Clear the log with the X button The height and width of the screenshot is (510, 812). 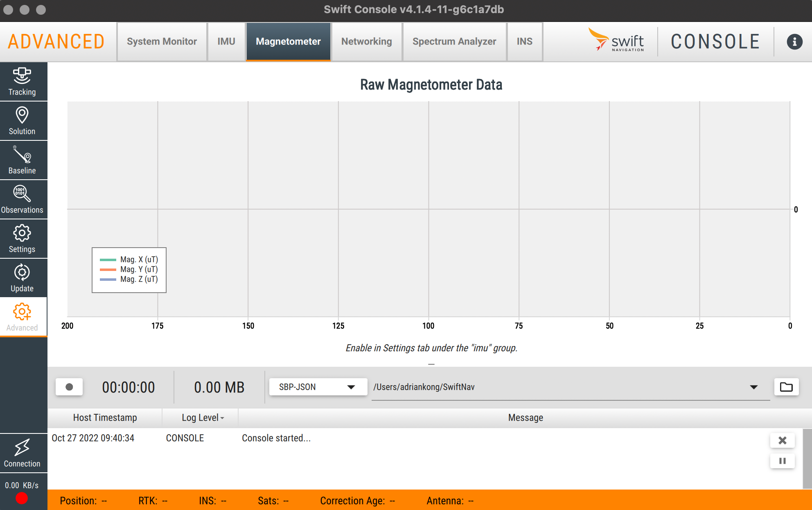[782, 440]
